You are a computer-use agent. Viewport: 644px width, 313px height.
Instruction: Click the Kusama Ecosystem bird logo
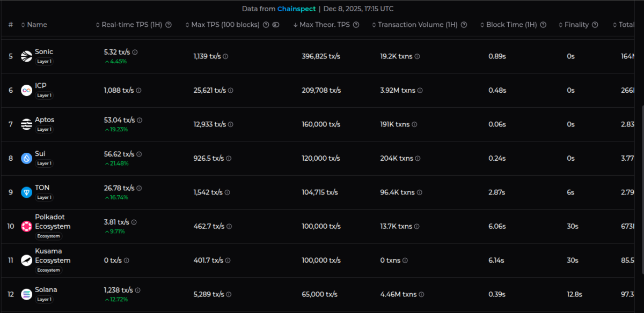[25, 260]
